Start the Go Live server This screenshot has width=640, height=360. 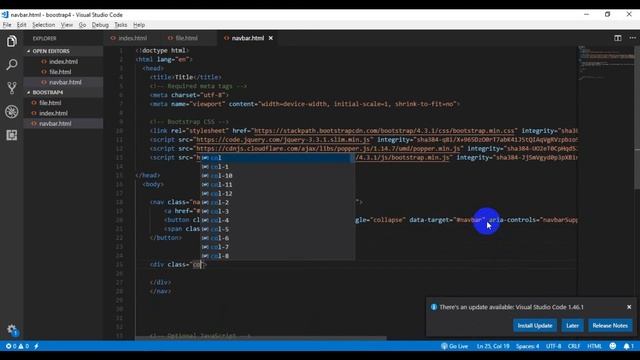[x=454, y=346]
